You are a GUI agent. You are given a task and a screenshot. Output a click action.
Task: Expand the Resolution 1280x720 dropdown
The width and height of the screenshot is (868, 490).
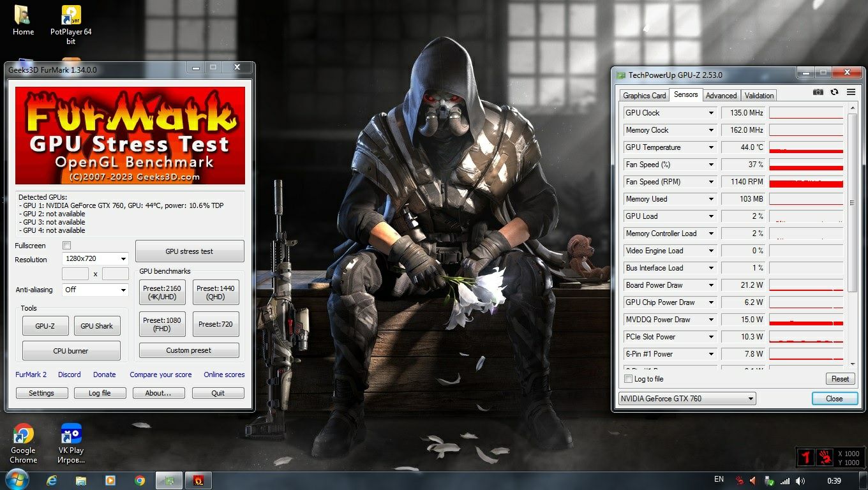96,259
